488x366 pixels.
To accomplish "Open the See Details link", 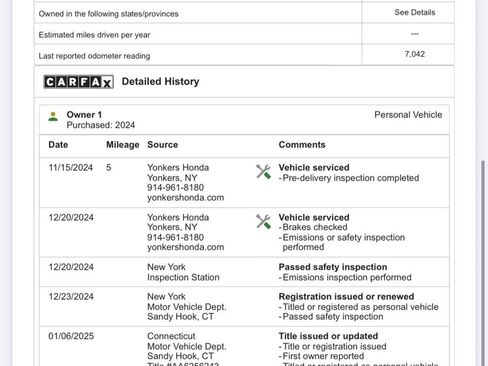I will 415,12.
